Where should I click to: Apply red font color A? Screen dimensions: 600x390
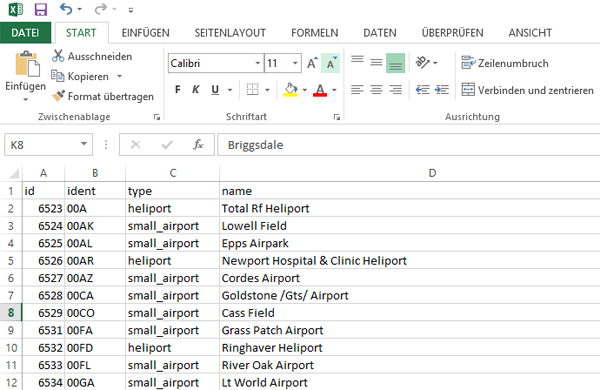[x=320, y=90]
